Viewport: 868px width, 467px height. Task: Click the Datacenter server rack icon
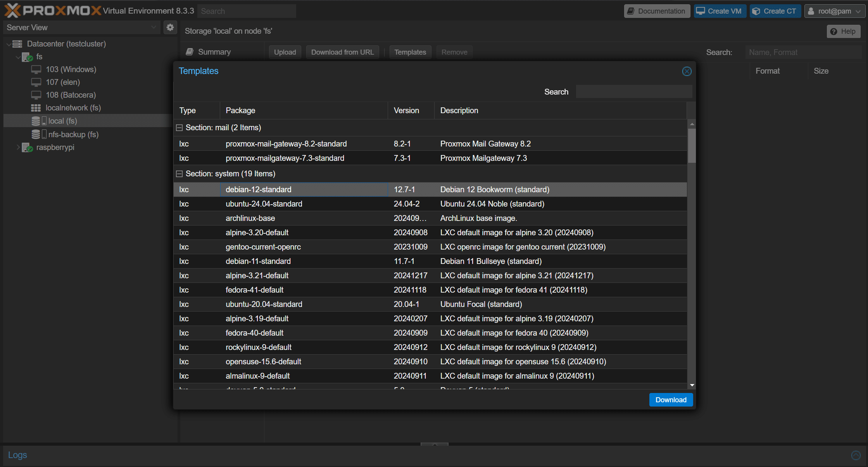17,44
